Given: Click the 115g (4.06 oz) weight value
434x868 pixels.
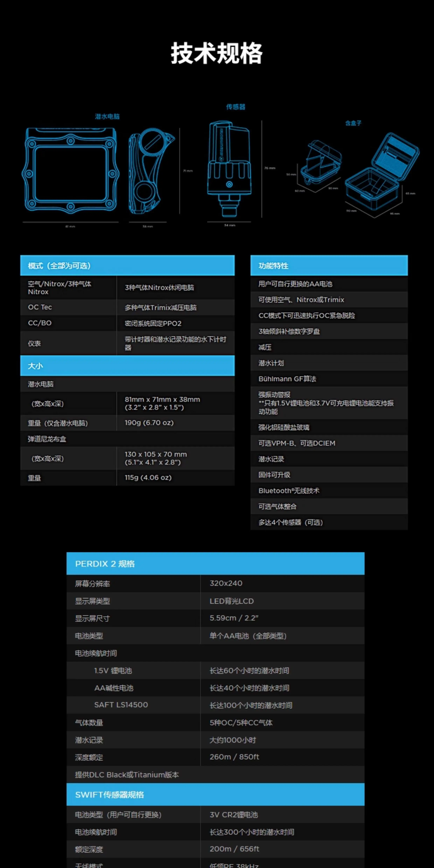Looking at the screenshot, I should coord(148,477).
